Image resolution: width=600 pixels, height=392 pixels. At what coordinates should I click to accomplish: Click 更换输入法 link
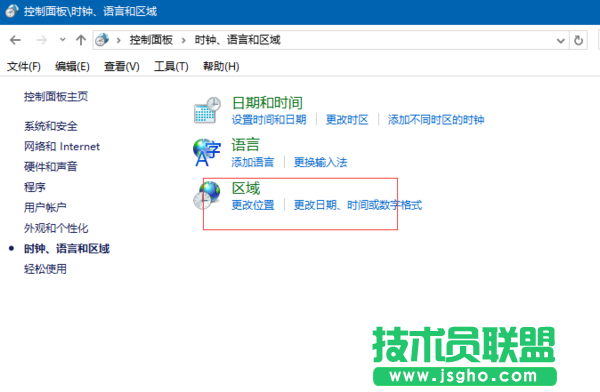[x=320, y=162]
